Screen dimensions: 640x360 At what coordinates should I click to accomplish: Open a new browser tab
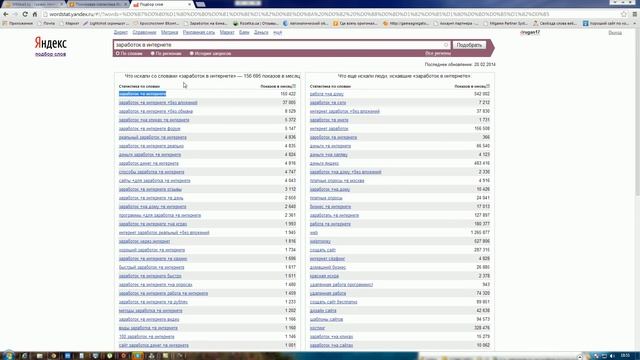click(x=200, y=4)
